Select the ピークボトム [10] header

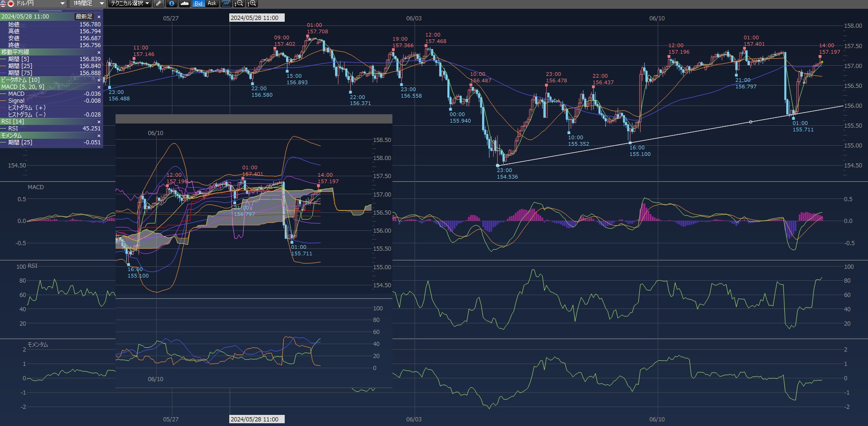pos(21,80)
